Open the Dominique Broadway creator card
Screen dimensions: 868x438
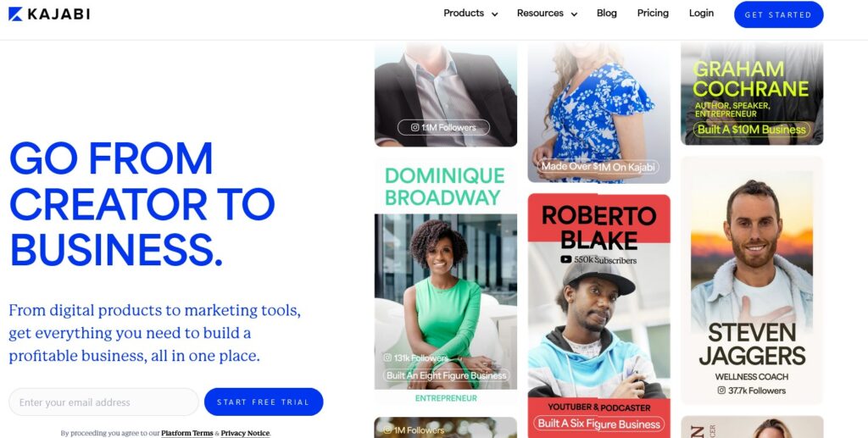point(446,282)
